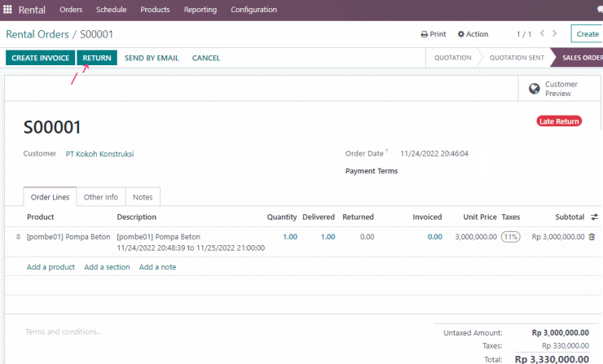The height and width of the screenshot is (364, 603).
Task: Switch to the Order Lines tab
Action: [50, 197]
